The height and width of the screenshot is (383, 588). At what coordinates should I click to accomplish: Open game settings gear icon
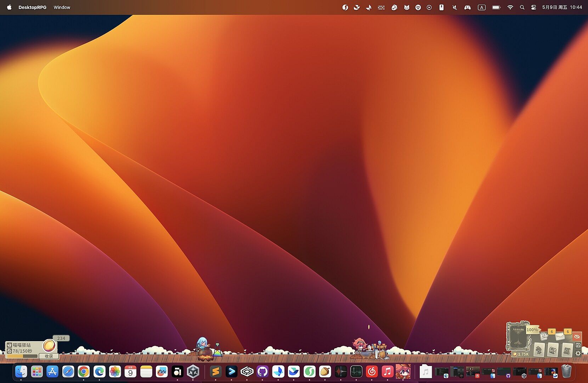point(578,353)
